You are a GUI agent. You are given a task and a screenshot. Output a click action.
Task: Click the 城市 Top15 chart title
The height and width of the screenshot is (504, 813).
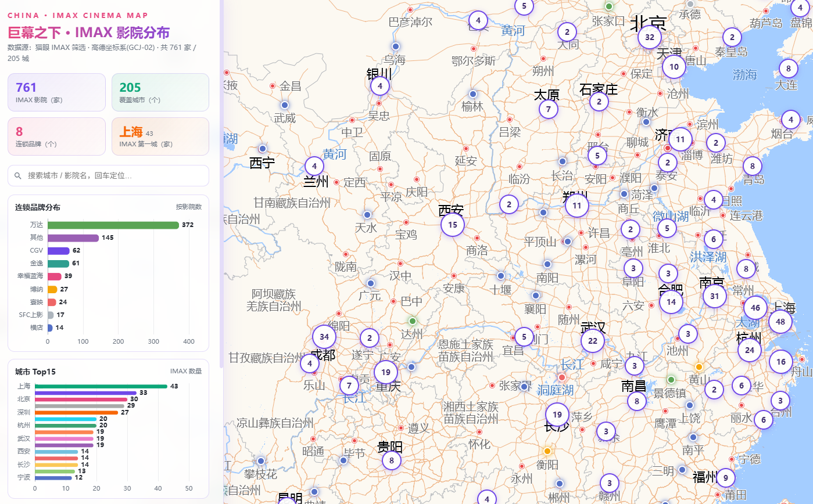(x=35, y=372)
